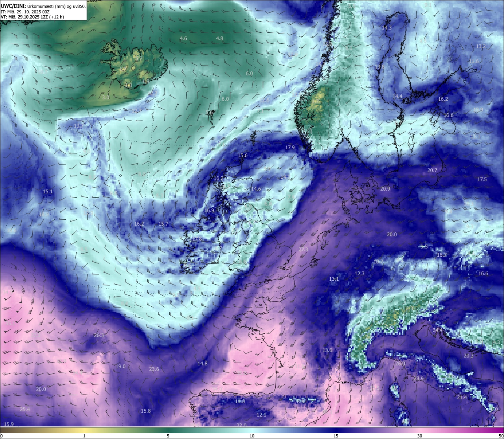The image size is (504, 439).
Task: Click the 22.0 value at the bottom edge
Action: pyautogui.click(x=241, y=425)
